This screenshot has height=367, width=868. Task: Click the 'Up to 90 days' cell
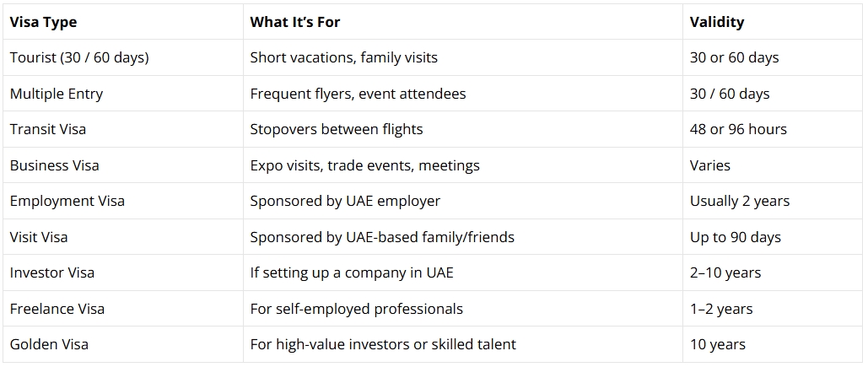click(735, 237)
